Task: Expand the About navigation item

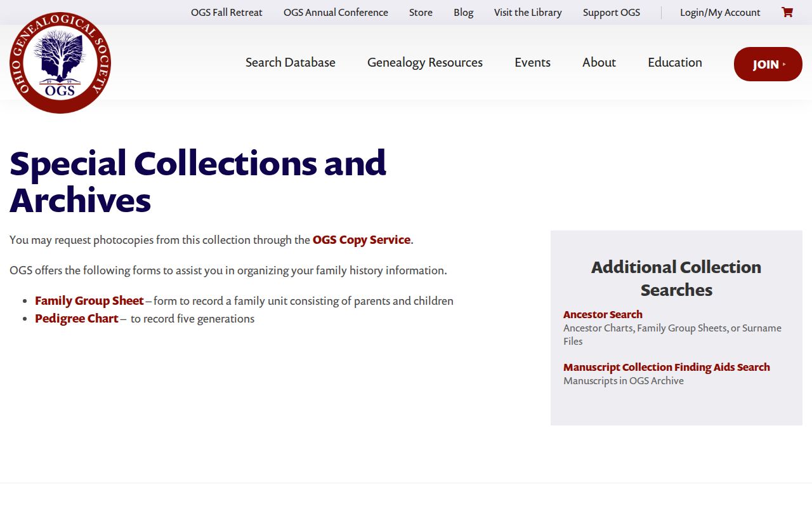Action: pos(599,62)
